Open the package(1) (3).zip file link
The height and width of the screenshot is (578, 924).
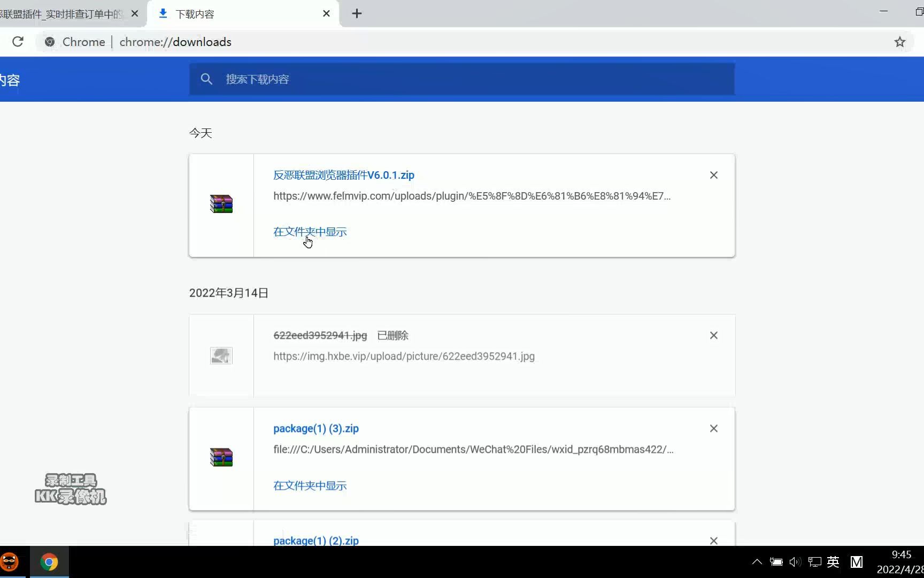pos(316,429)
